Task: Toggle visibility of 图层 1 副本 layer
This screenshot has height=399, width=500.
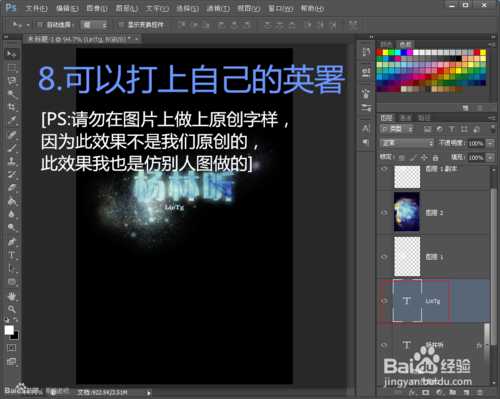Action: click(384, 169)
